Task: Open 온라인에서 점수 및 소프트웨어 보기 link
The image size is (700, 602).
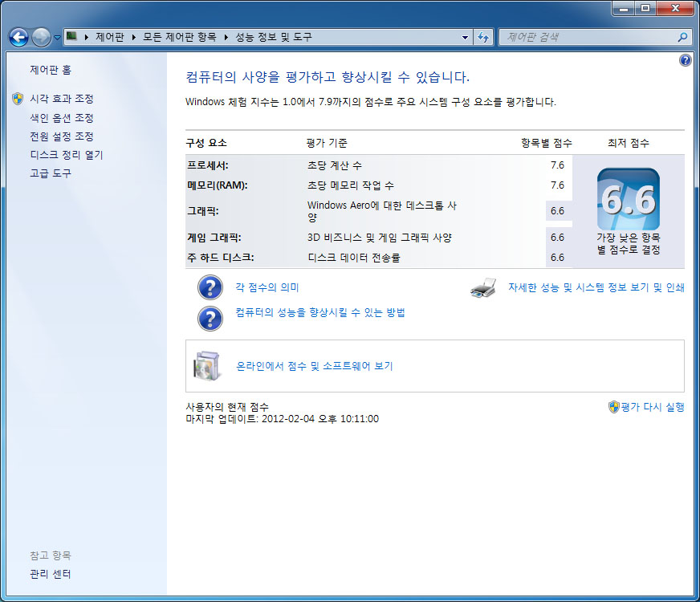Action: click(x=315, y=366)
